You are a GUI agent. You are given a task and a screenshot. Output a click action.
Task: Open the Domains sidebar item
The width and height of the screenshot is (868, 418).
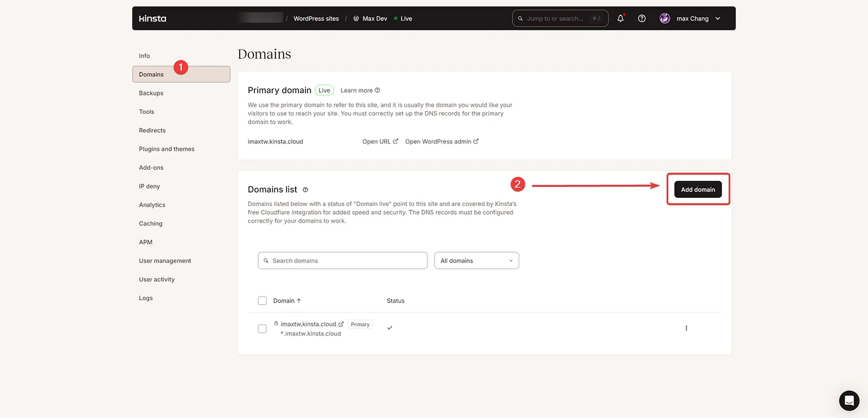181,74
